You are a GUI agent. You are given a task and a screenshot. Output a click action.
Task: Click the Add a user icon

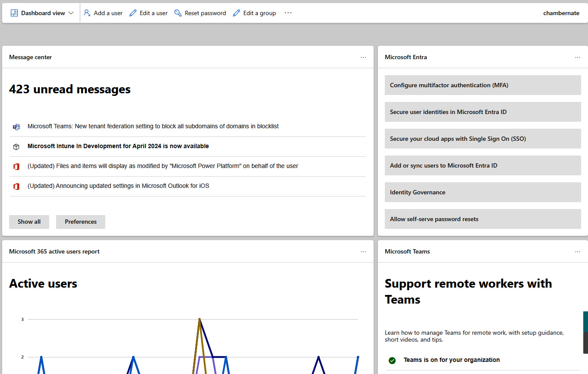[x=87, y=13]
